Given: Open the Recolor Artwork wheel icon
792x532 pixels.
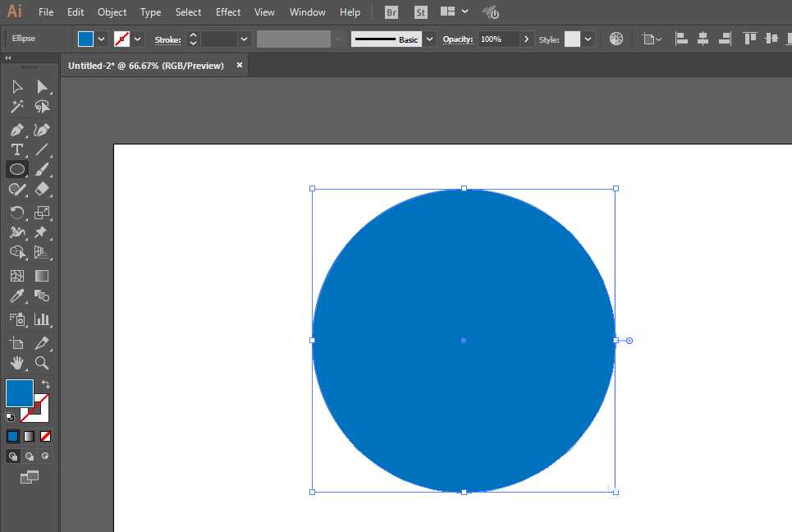Looking at the screenshot, I should (x=616, y=39).
